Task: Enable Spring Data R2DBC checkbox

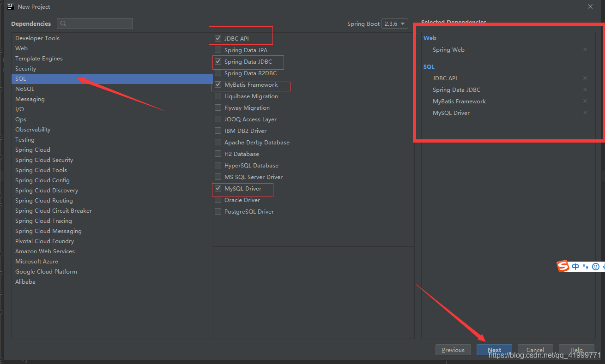Action: point(218,73)
